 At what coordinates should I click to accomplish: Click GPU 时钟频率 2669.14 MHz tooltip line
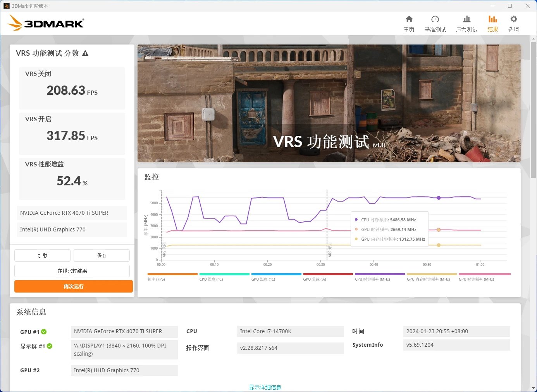coord(386,229)
